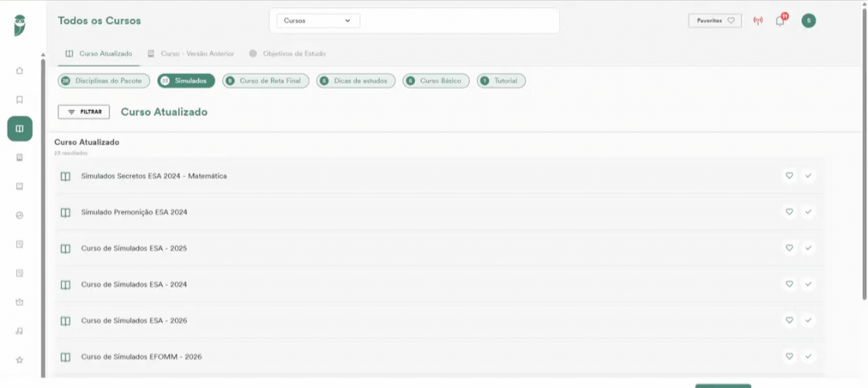This screenshot has height=388, width=868.
Task: Click book icon beside Simulado Premonição ESA 2024
Action: point(65,212)
